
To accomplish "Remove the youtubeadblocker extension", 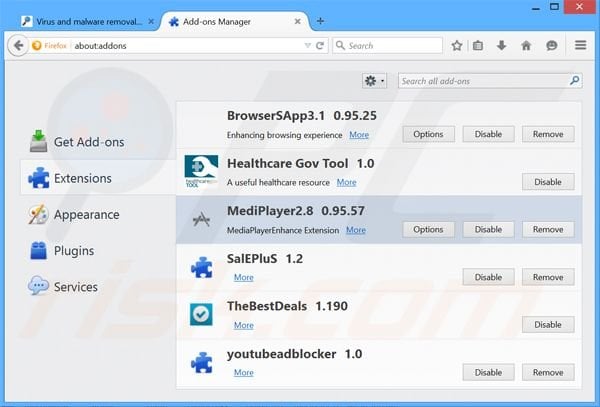I will (548, 373).
